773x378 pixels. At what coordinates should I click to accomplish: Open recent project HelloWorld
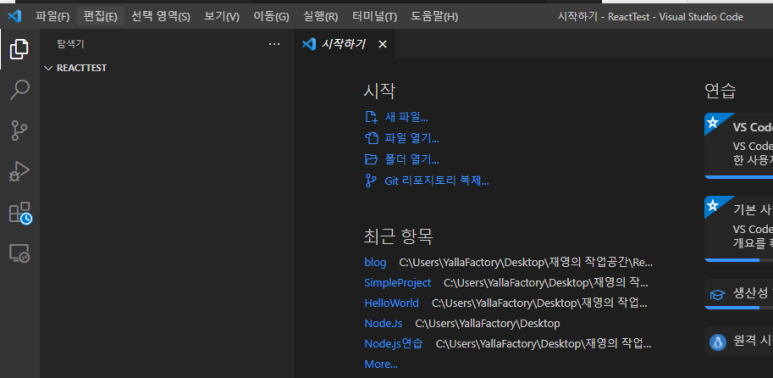391,303
